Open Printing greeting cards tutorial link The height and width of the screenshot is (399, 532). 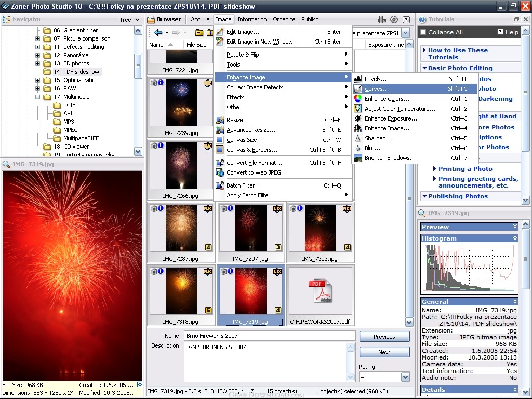478,182
